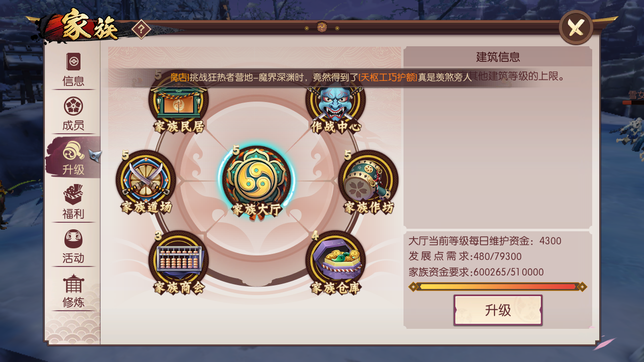Close the 家族 panel with X
Screen dimensions: 644x362
[576, 27]
